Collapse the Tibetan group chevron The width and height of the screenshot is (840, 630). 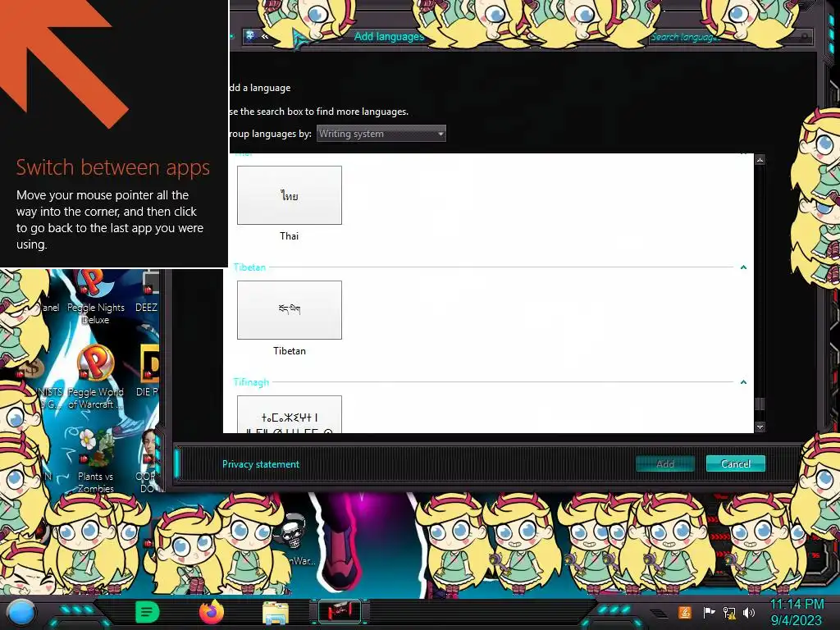(x=743, y=267)
